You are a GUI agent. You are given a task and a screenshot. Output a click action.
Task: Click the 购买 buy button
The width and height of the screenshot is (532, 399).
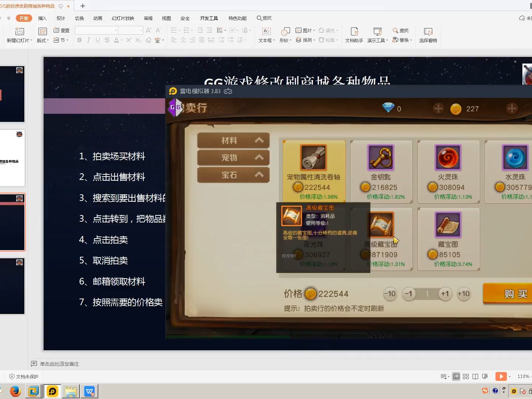(x=508, y=294)
